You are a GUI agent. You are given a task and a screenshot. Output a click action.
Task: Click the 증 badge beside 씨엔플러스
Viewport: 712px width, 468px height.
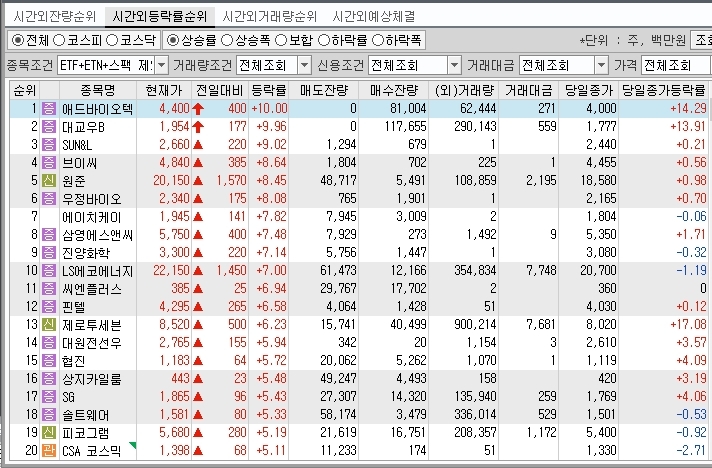pyautogui.click(x=49, y=289)
